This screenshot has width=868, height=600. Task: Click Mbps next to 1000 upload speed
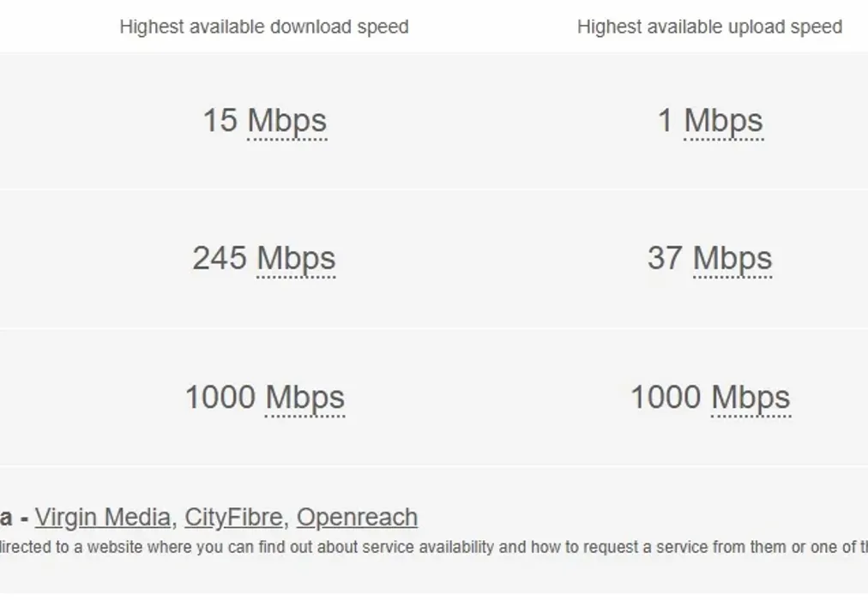(x=750, y=398)
